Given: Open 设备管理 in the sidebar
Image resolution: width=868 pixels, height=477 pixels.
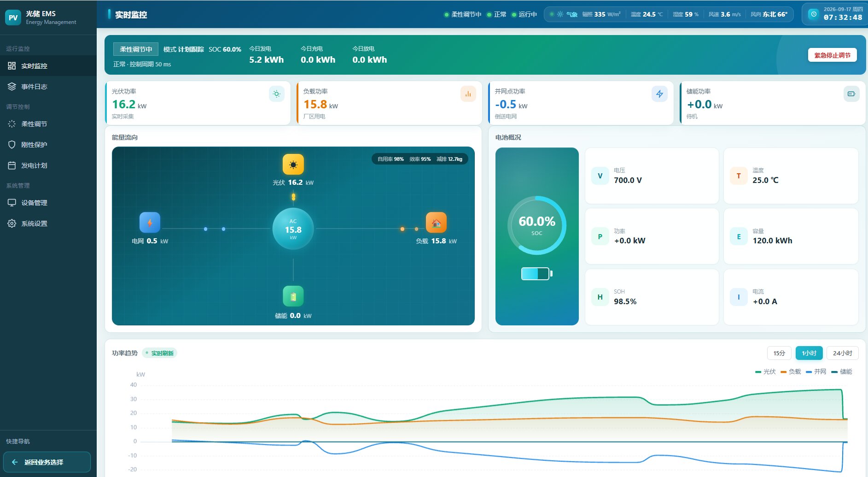Looking at the screenshot, I should (x=48, y=203).
